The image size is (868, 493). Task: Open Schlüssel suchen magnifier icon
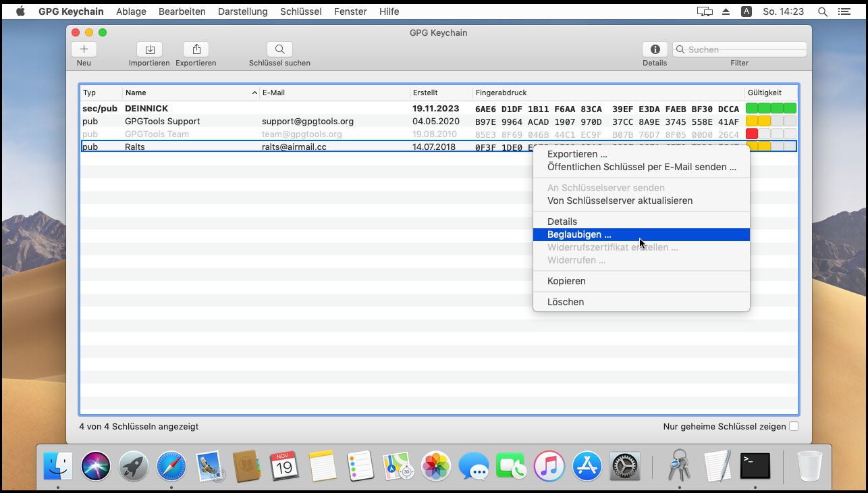tap(279, 49)
